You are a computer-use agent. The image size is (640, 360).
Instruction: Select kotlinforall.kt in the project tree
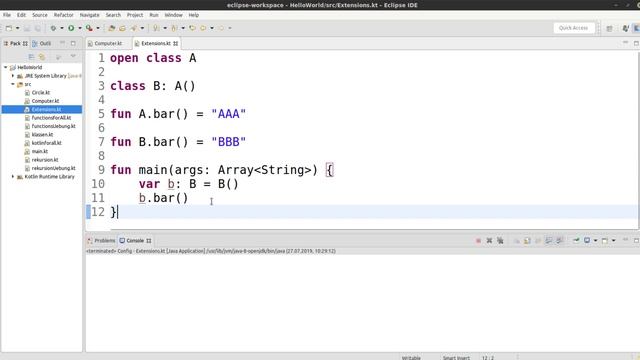pos(46,143)
